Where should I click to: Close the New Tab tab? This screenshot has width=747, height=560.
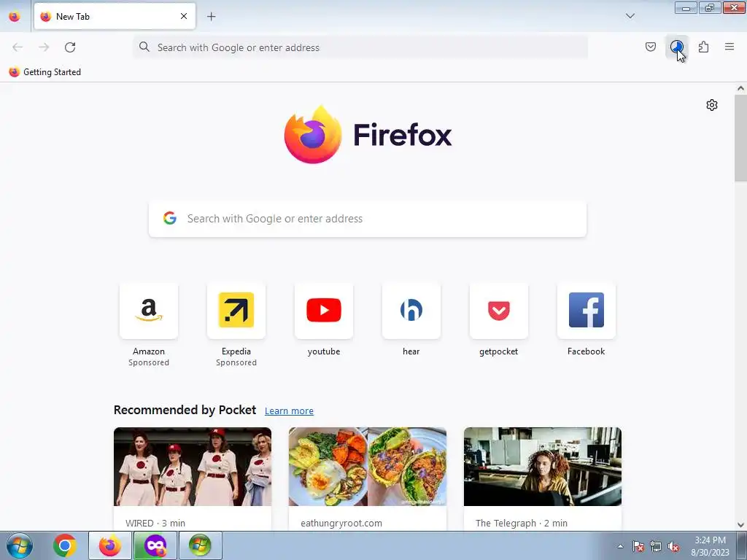pos(184,16)
